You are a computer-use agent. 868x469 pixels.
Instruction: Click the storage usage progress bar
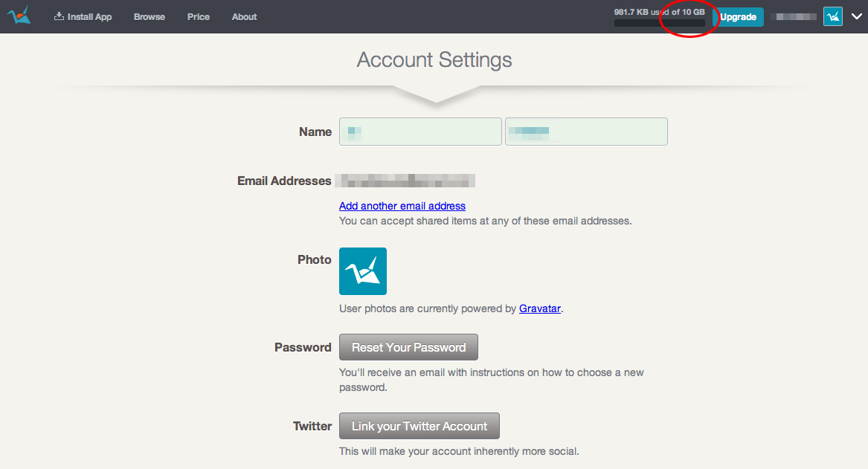click(659, 24)
